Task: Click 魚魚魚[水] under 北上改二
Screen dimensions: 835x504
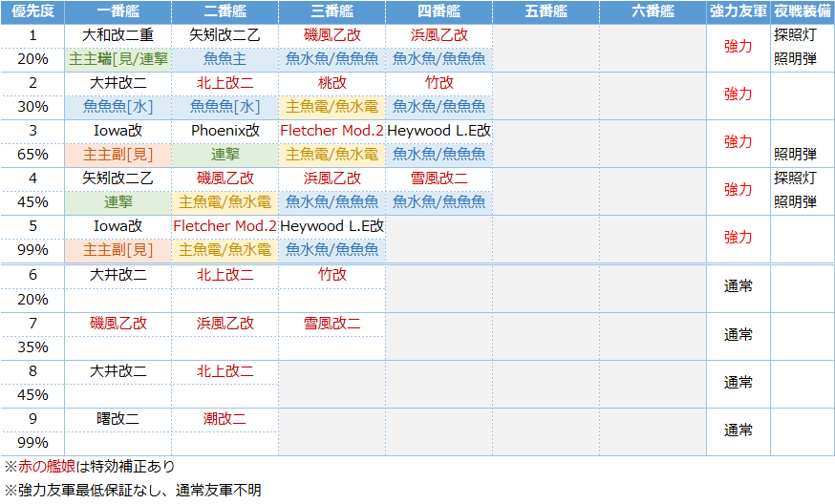Action: point(225,107)
